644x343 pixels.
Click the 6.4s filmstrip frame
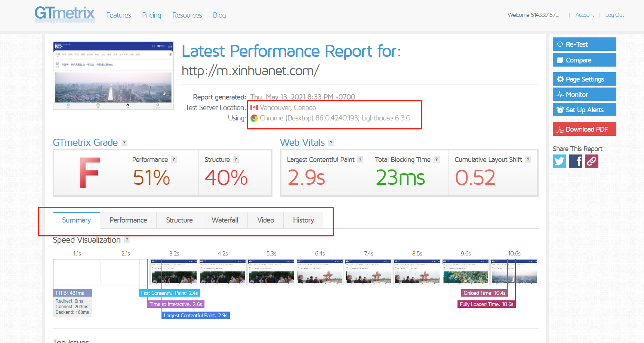pyautogui.click(x=320, y=272)
